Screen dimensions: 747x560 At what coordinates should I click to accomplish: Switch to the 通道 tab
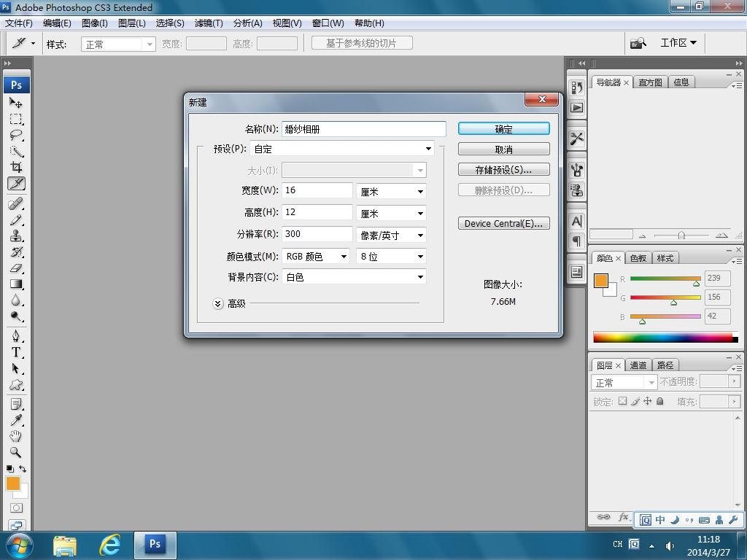pyautogui.click(x=638, y=365)
